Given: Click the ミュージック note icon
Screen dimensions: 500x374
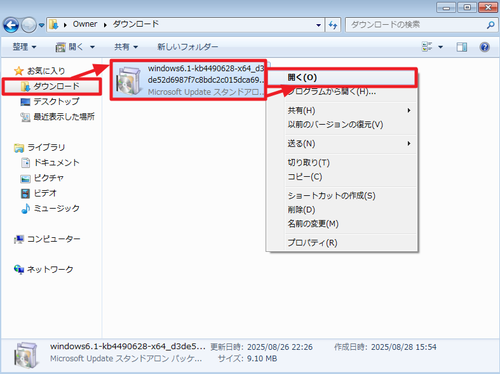Looking at the screenshot, I should [25, 209].
